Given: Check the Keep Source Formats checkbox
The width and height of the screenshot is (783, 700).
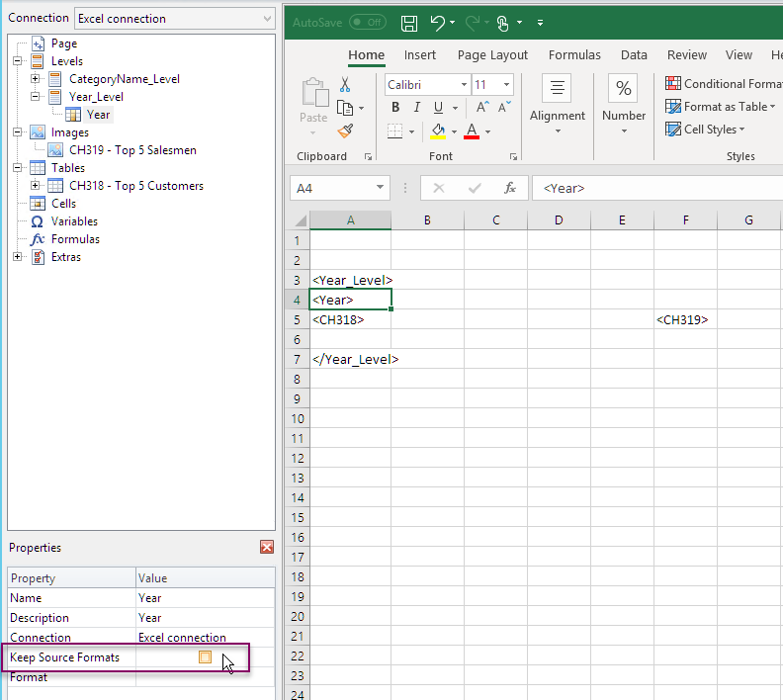Looking at the screenshot, I should (205, 657).
